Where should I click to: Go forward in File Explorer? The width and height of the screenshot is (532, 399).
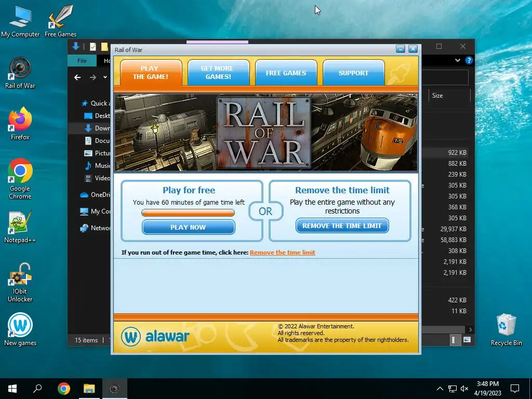click(92, 77)
